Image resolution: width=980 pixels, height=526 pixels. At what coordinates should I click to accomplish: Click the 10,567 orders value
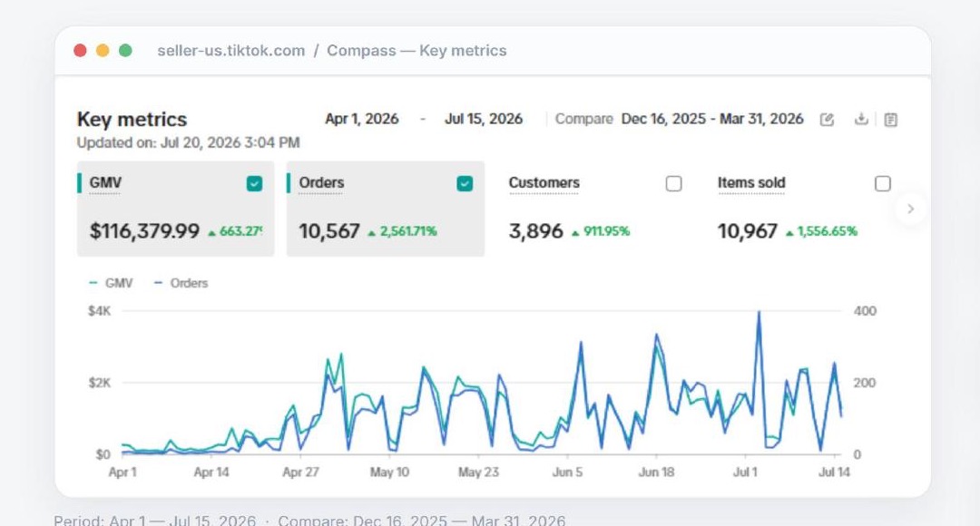[x=329, y=231]
